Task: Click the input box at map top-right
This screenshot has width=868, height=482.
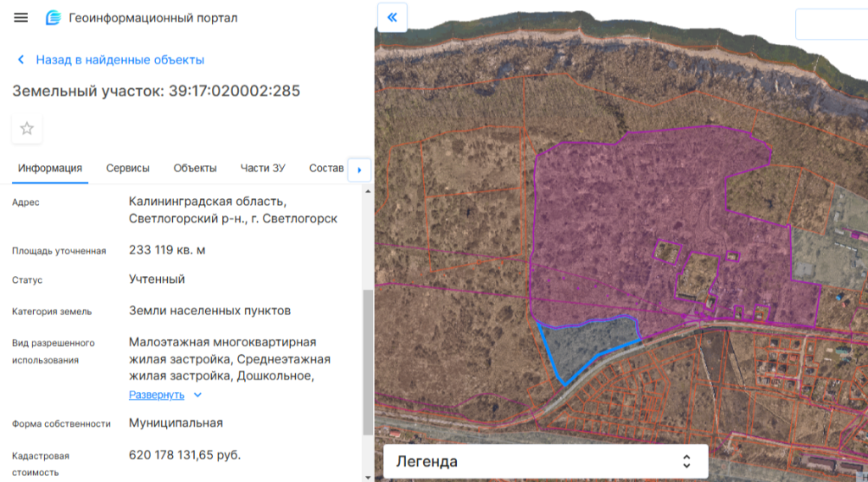Action: coord(831,24)
